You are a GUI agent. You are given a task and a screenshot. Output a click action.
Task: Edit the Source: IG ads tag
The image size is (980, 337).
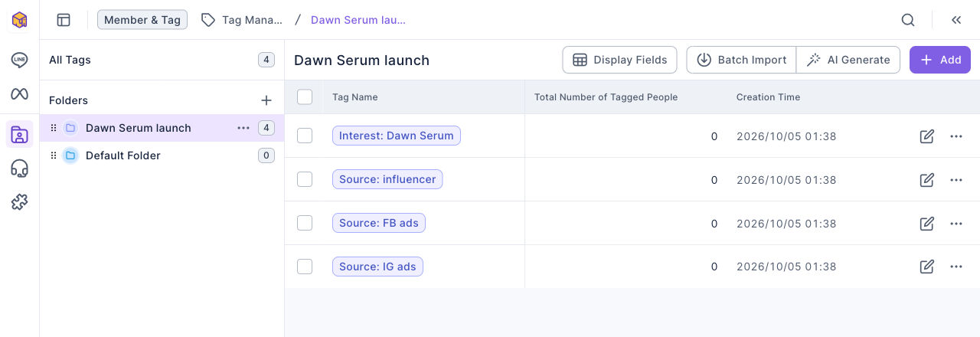tap(927, 267)
